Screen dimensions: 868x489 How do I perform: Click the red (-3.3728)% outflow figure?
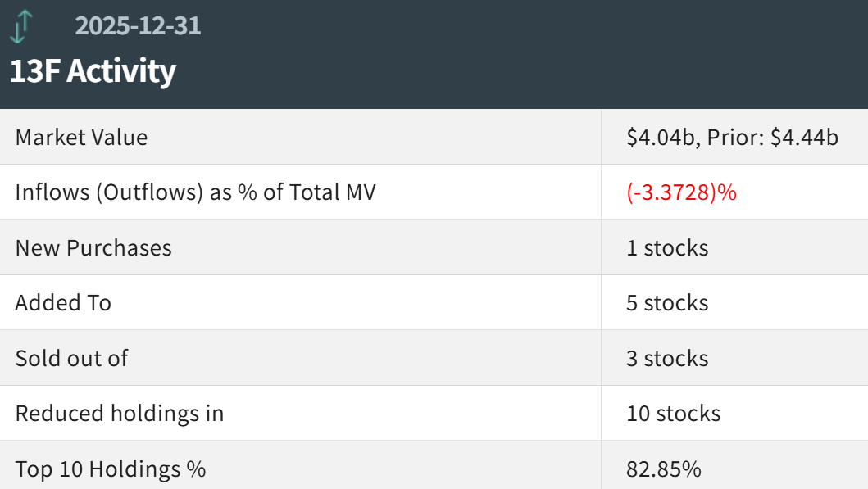pos(681,192)
